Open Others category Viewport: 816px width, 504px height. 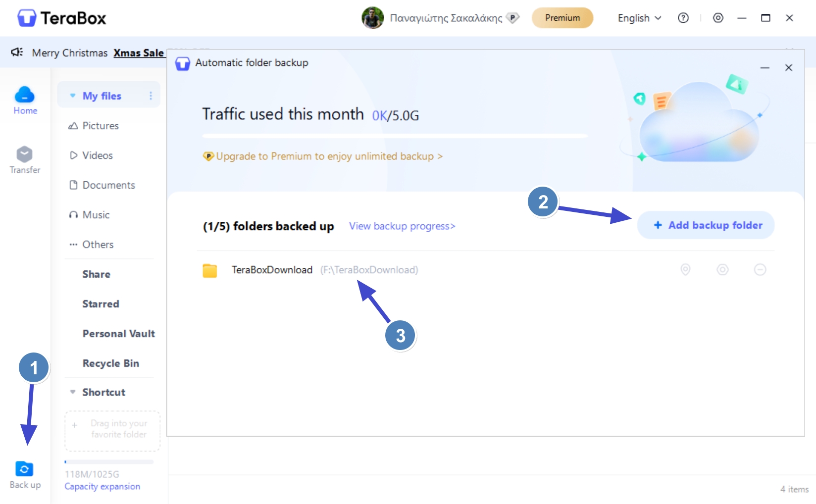pos(91,245)
